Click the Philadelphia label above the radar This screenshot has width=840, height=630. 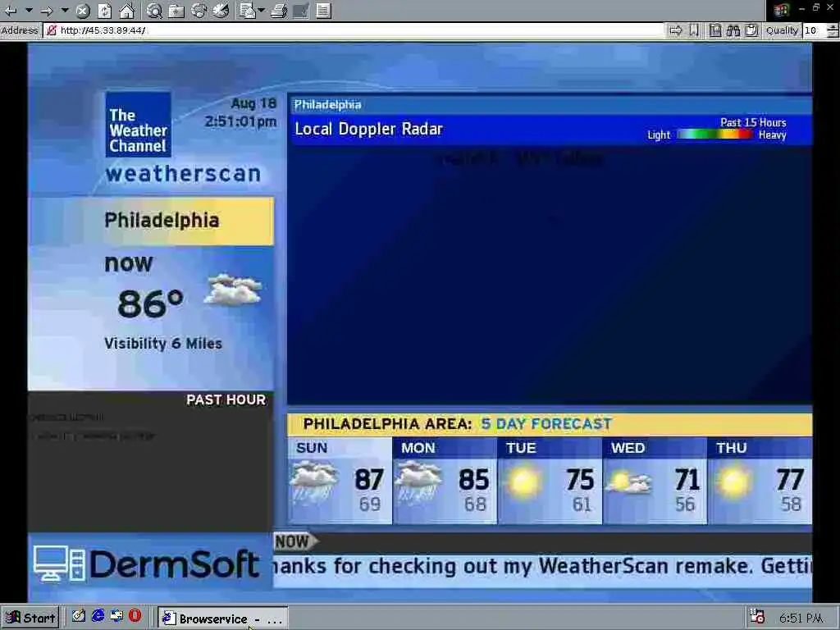click(327, 105)
